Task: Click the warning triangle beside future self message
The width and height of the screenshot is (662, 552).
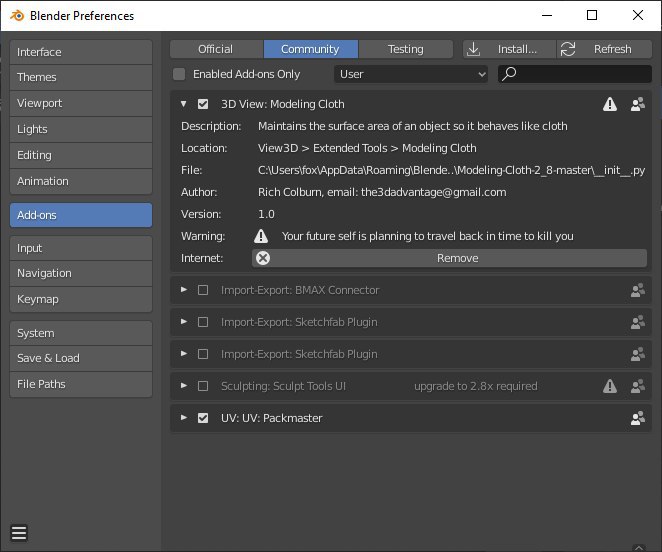Action: [x=261, y=236]
